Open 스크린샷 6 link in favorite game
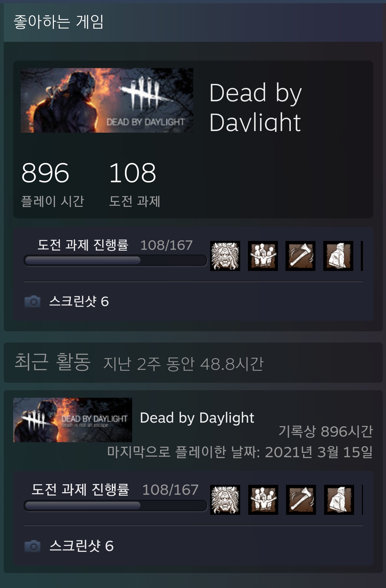Image resolution: width=386 pixels, height=588 pixels. [79, 301]
